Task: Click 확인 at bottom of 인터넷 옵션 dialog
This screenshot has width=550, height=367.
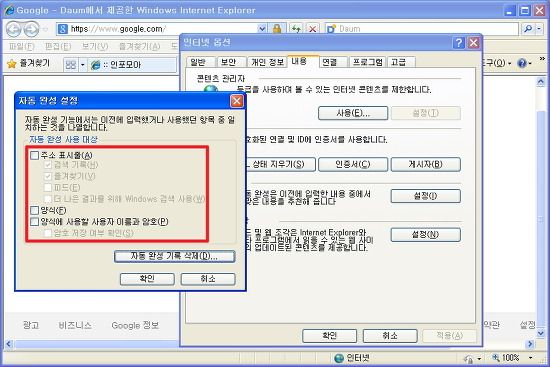Action: pos(329,336)
